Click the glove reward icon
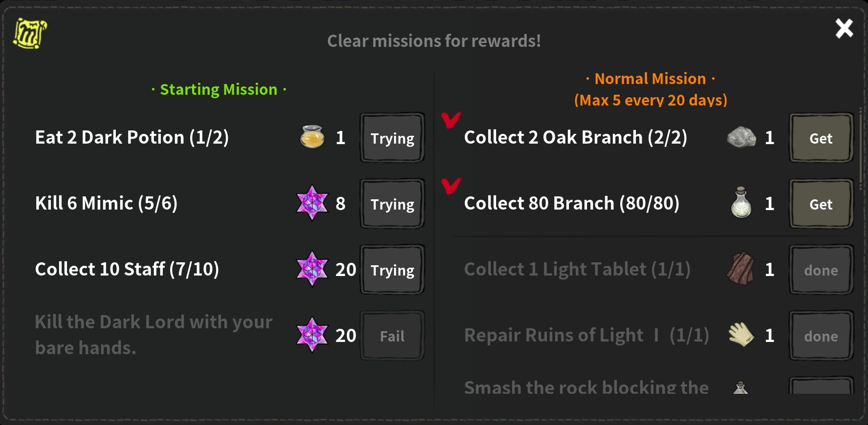868x425 pixels. (x=741, y=335)
